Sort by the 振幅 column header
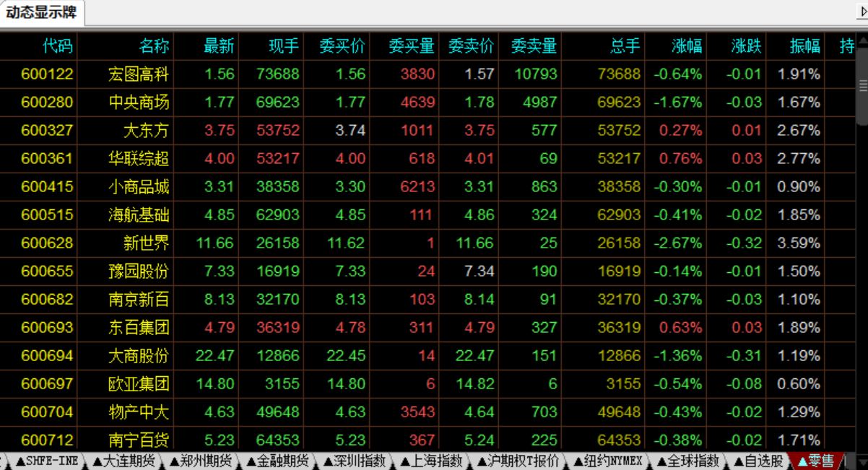868x470 pixels. pyautogui.click(x=805, y=46)
